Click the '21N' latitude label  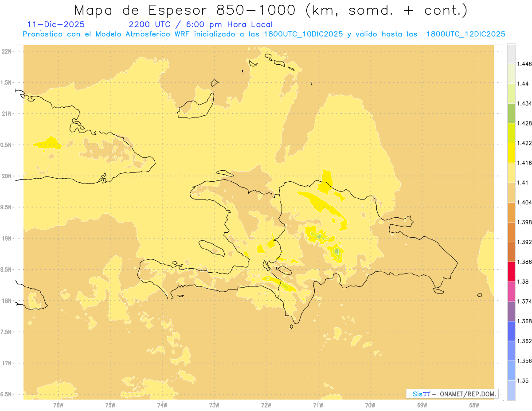click(x=7, y=114)
